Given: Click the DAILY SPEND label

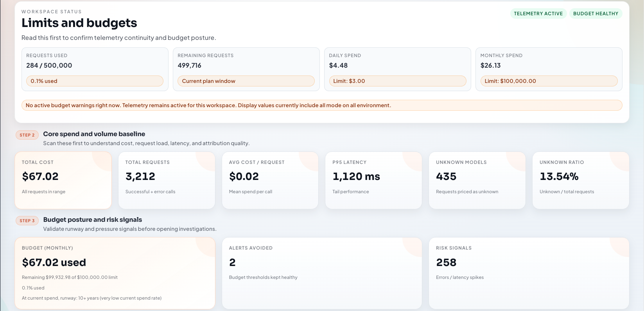Looking at the screenshot, I should tap(345, 56).
